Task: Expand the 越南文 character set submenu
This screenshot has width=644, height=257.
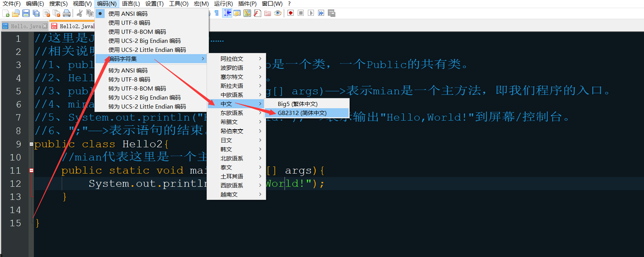Action: pyautogui.click(x=236, y=194)
